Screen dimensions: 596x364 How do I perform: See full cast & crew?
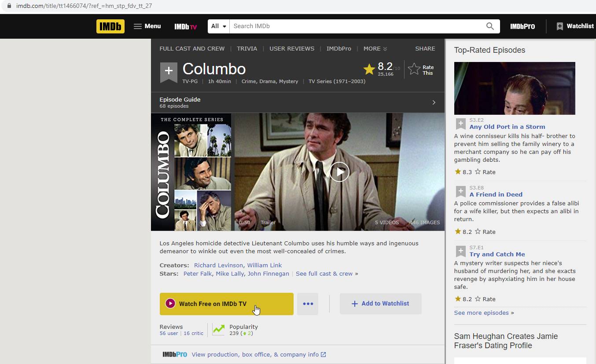pyautogui.click(x=324, y=273)
